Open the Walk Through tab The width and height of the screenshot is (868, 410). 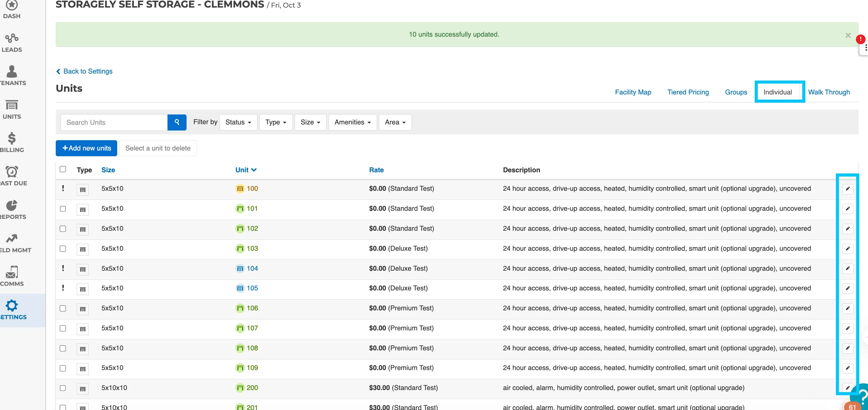[x=829, y=92]
